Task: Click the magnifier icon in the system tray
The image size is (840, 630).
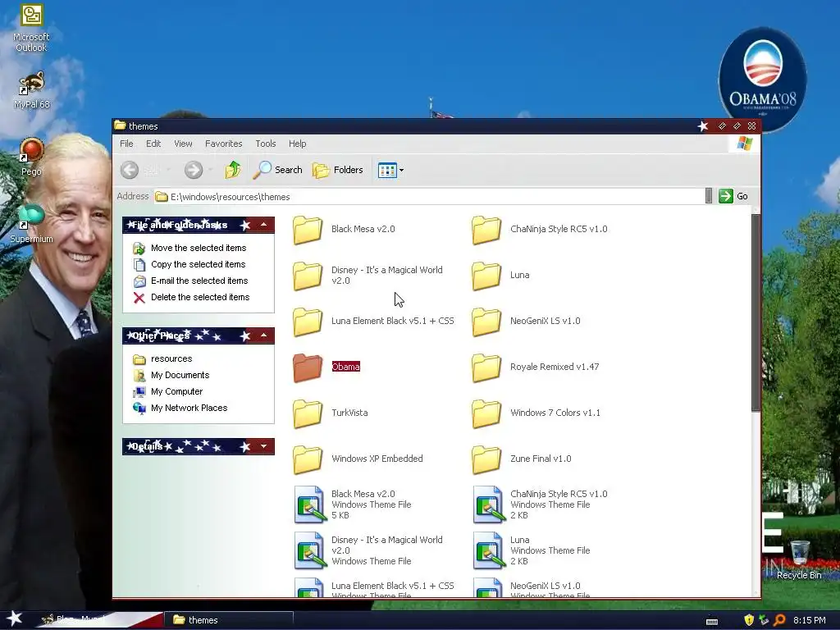Action: click(x=779, y=620)
